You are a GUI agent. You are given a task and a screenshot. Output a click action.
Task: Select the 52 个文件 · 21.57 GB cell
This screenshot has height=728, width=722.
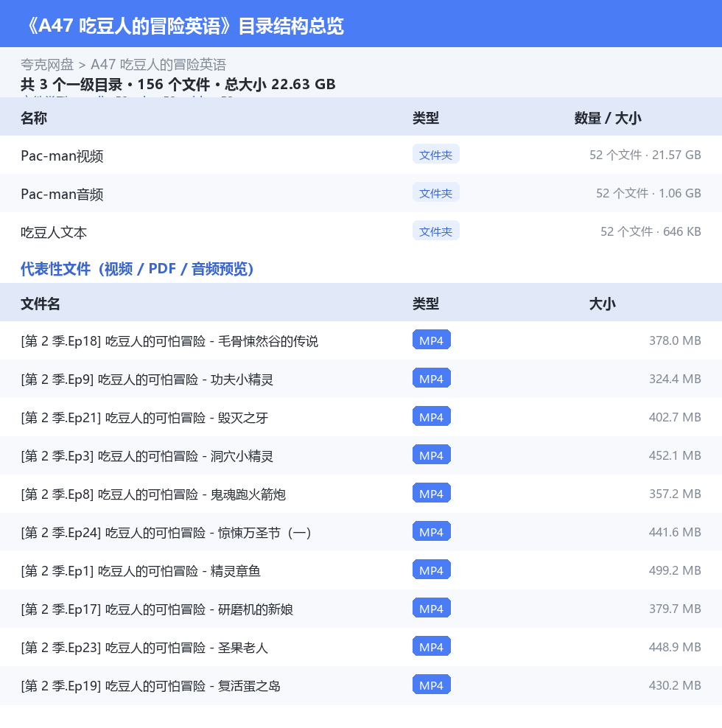(x=645, y=155)
